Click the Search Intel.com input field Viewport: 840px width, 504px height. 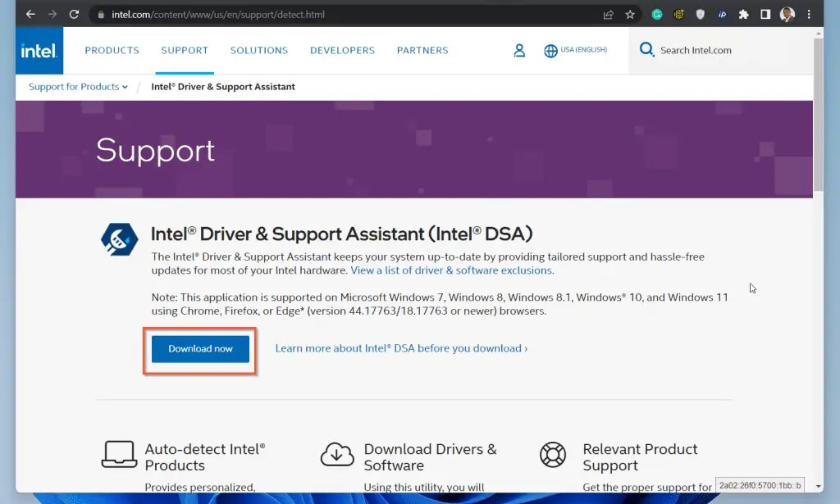click(x=699, y=50)
